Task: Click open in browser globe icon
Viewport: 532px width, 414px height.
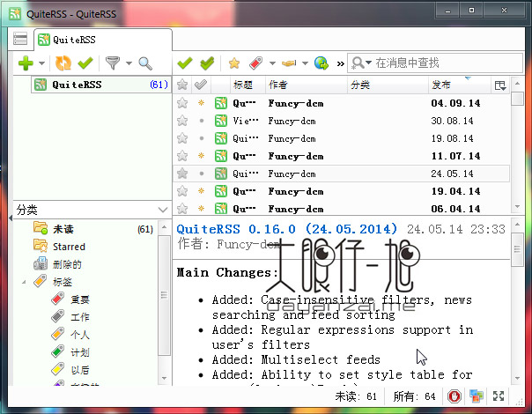Action: pyautogui.click(x=321, y=63)
